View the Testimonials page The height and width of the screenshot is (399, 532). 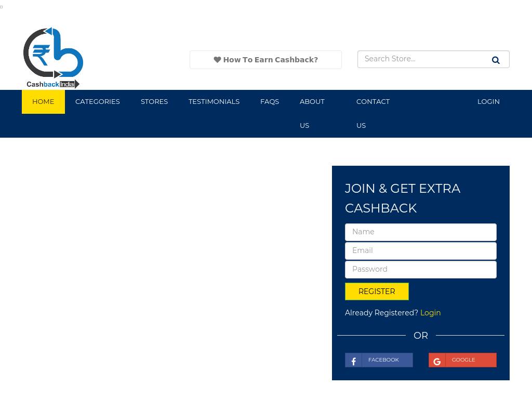pyautogui.click(x=214, y=101)
